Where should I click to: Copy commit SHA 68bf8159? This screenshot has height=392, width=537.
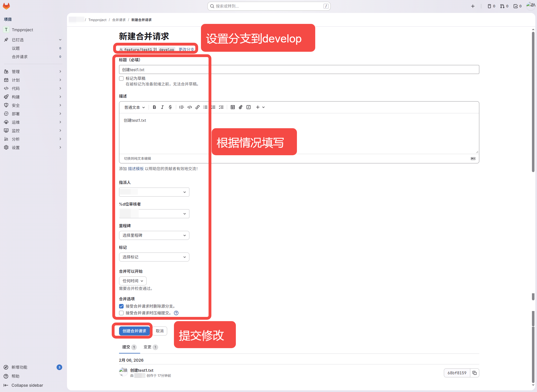click(x=475, y=373)
